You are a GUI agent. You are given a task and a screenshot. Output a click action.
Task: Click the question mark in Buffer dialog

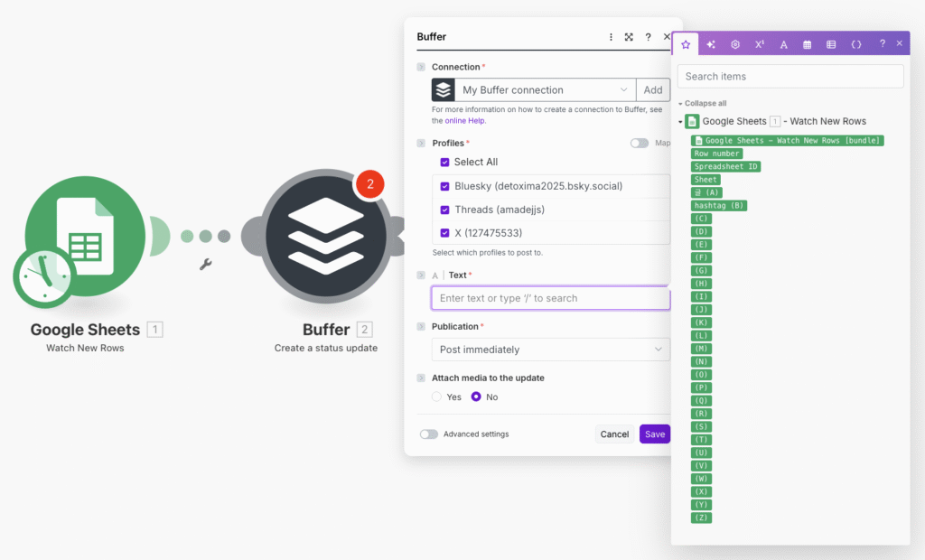coord(648,37)
